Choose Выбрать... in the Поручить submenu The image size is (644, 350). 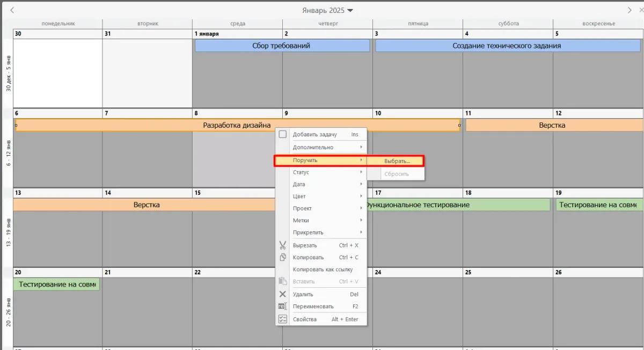point(397,161)
